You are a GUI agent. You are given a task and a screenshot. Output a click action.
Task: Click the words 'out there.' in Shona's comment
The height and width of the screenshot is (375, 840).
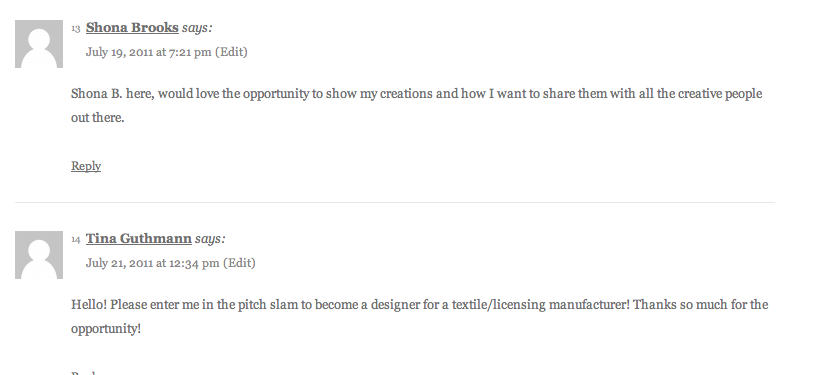(x=98, y=118)
